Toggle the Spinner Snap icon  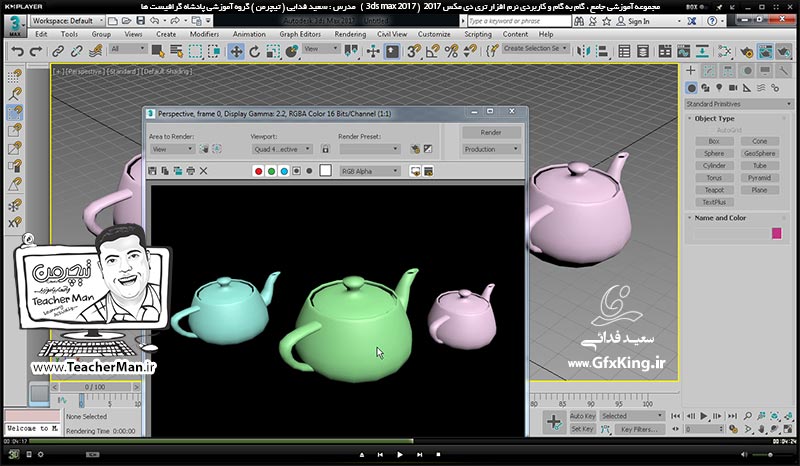pos(470,51)
